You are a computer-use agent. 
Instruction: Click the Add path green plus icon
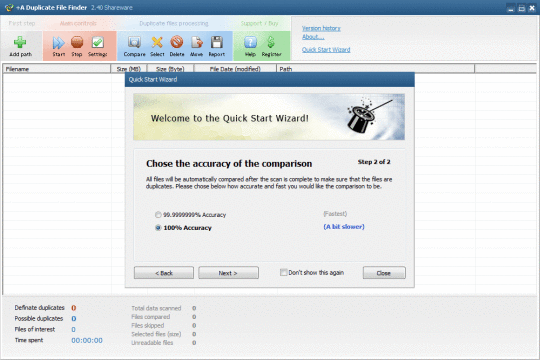pyautogui.click(x=20, y=42)
